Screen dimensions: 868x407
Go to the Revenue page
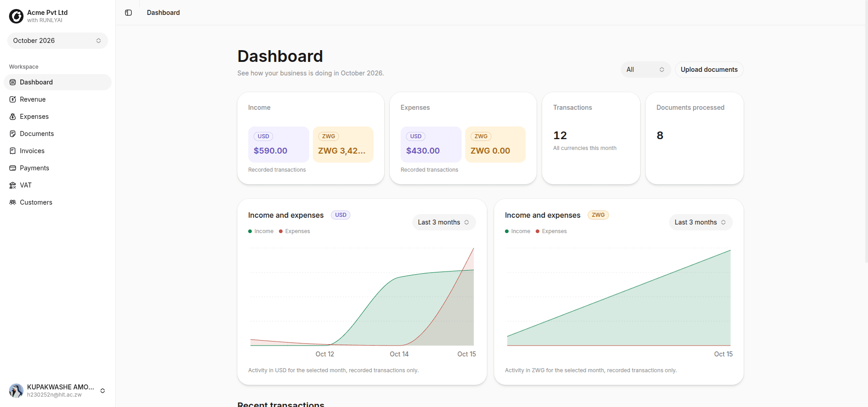pyautogui.click(x=57, y=99)
